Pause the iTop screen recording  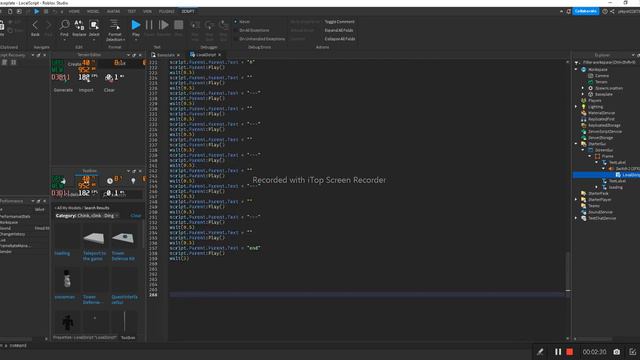(558, 352)
